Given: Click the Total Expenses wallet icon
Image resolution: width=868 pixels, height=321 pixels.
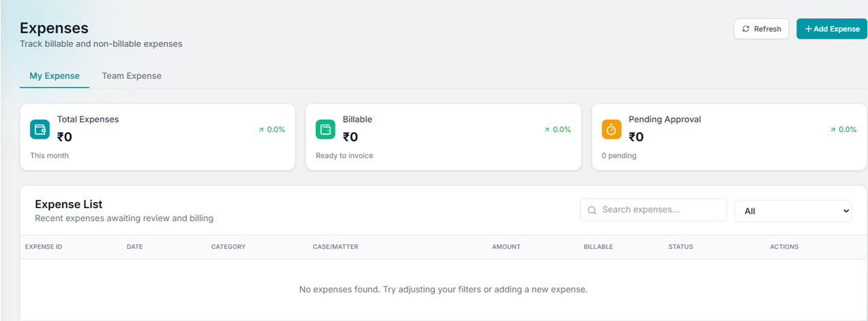Looking at the screenshot, I should pyautogui.click(x=40, y=129).
